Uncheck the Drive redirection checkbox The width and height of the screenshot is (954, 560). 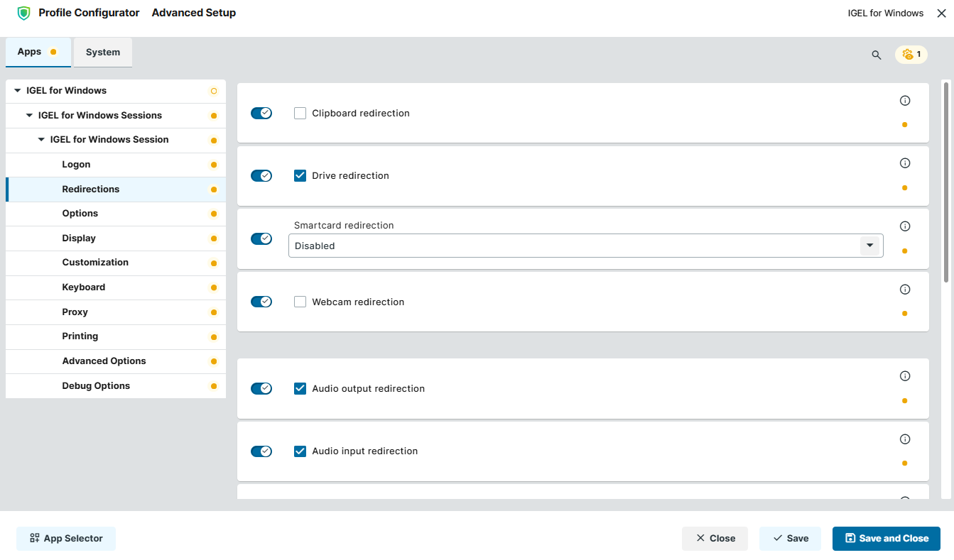300,175
